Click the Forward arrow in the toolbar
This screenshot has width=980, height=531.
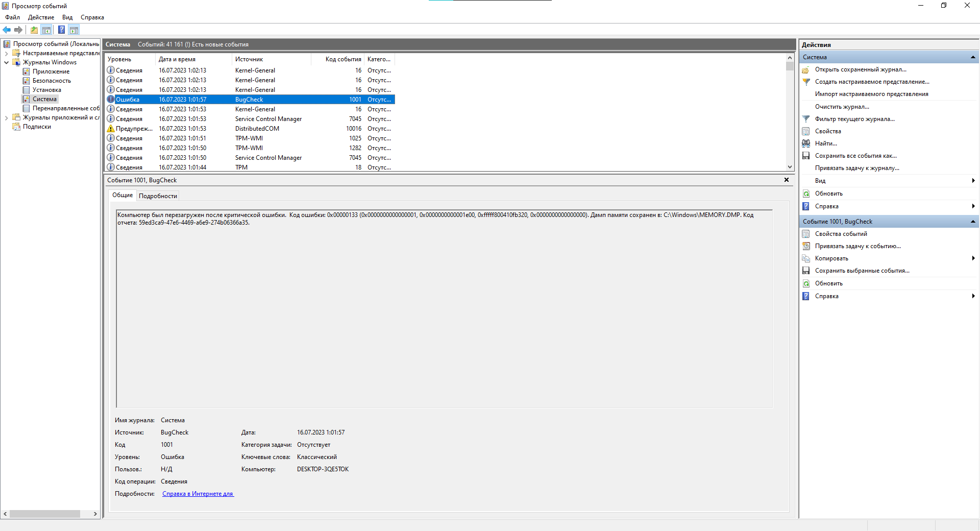coord(18,30)
